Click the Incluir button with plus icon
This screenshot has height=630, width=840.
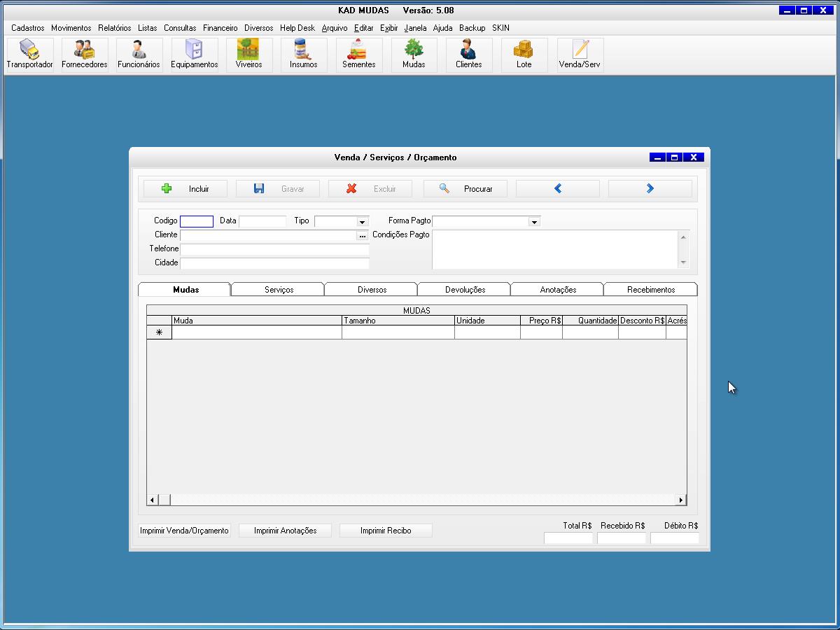point(185,189)
